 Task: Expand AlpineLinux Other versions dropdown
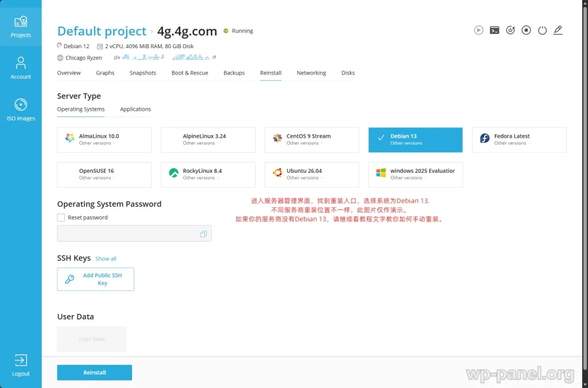point(200,143)
